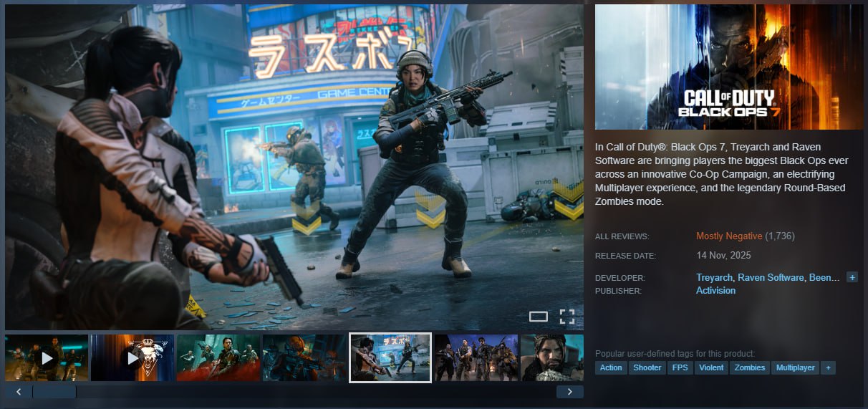Open developer Raven Software page
The width and height of the screenshot is (868, 409).
coord(771,277)
